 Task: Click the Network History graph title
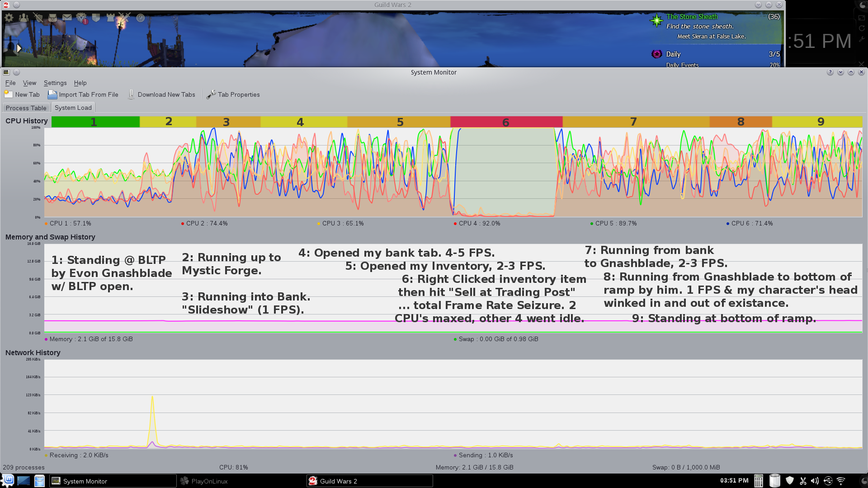point(33,353)
